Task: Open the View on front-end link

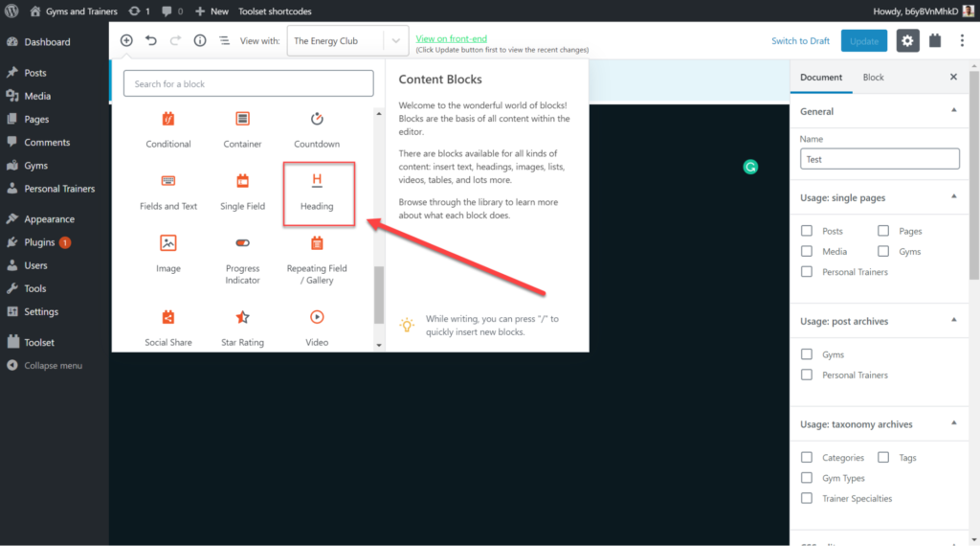Action: point(452,38)
